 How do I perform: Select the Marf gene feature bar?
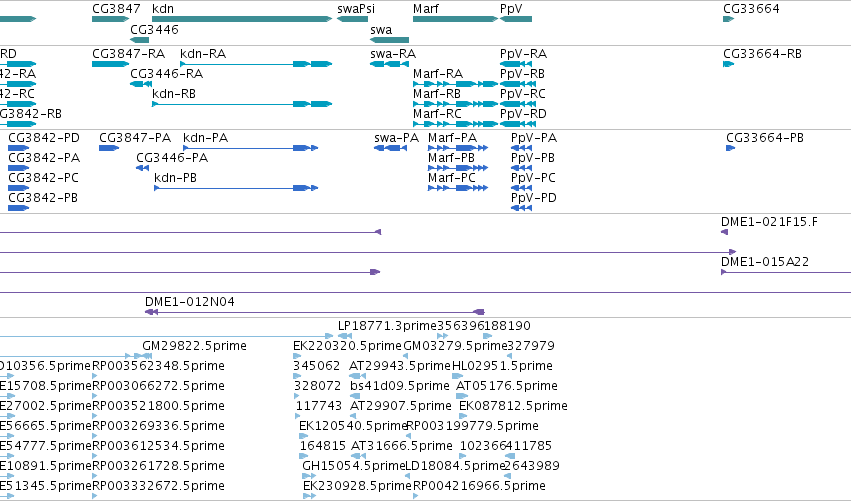pos(455,19)
